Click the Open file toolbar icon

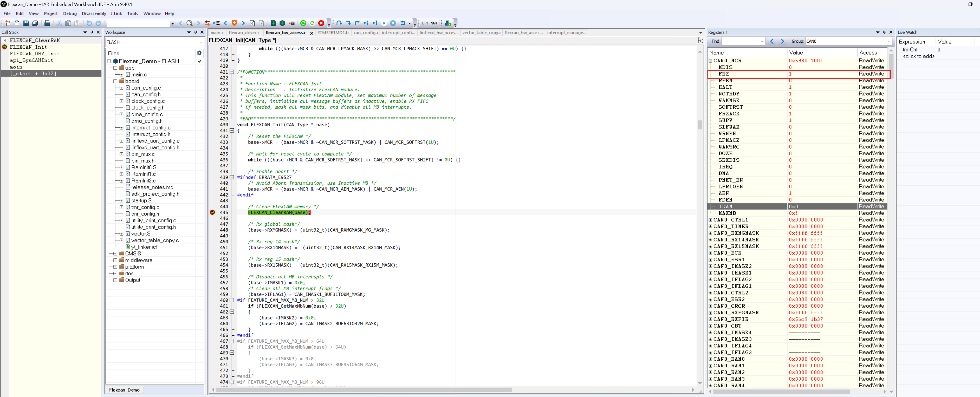click(17, 23)
